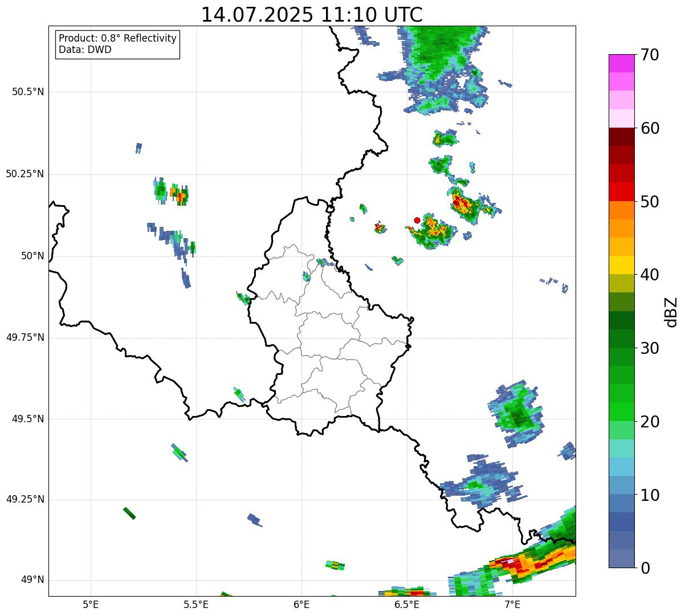Click the '49°N' latitude label
The width and height of the screenshot is (685, 616).
(33, 580)
